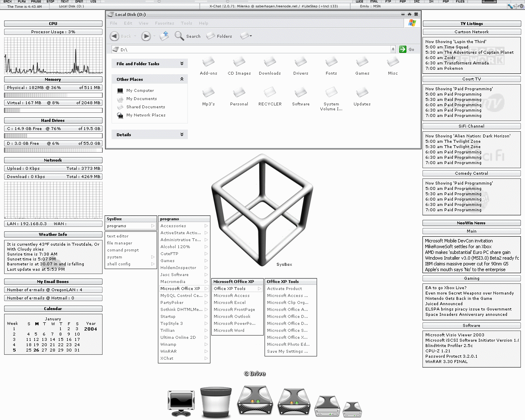Open the Drivers folder
Screen dimensions: 525x420
(301, 66)
